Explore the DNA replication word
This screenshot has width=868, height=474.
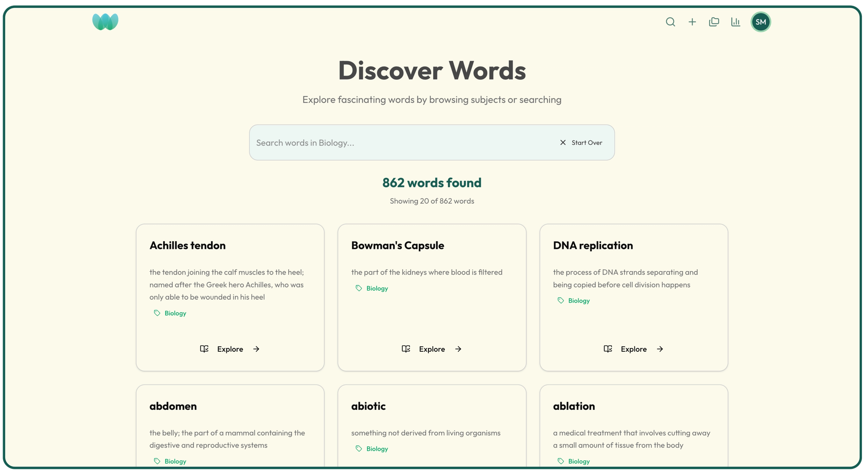[x=634, y=349]
